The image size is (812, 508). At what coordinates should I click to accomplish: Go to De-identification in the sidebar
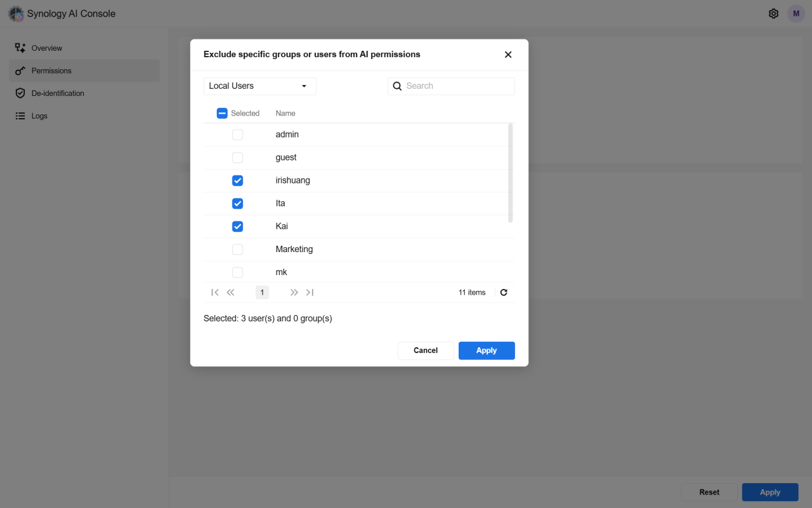pyautogui.click(x=58, y=93)
